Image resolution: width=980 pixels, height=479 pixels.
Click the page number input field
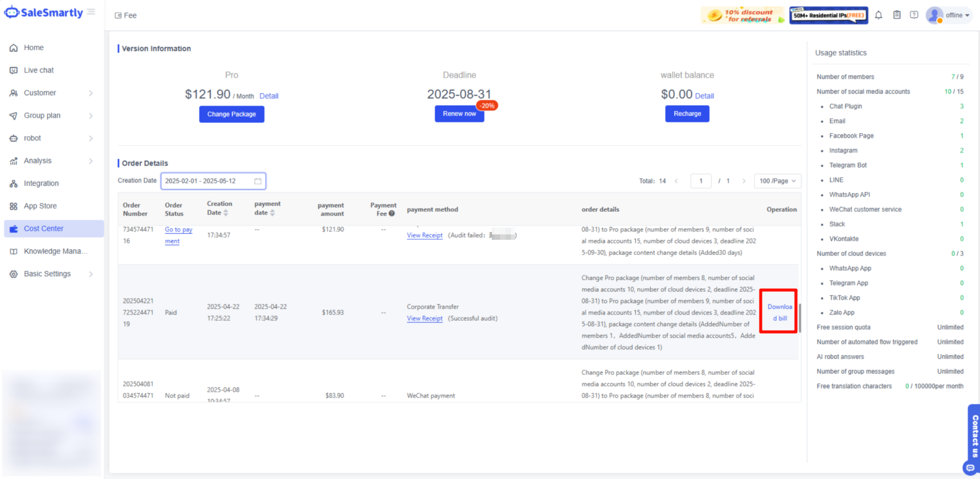coord(700,181)
